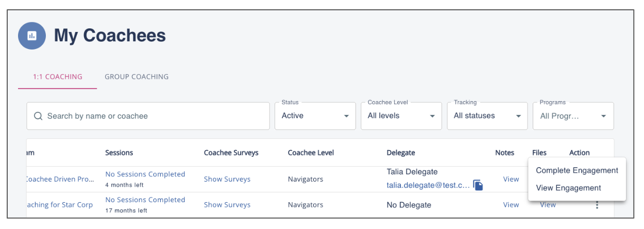Image resolution: width=644 pixels, height=229 pixels.
Task: Show Surveys for the Star Corp row
Action: click(227, 205)
